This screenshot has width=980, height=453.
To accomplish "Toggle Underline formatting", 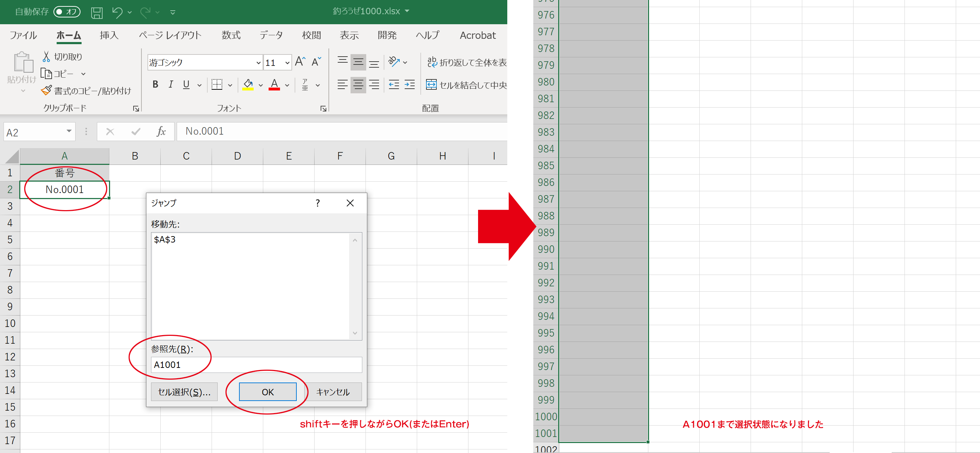I will pyautogui.click(x=186, y=84).
